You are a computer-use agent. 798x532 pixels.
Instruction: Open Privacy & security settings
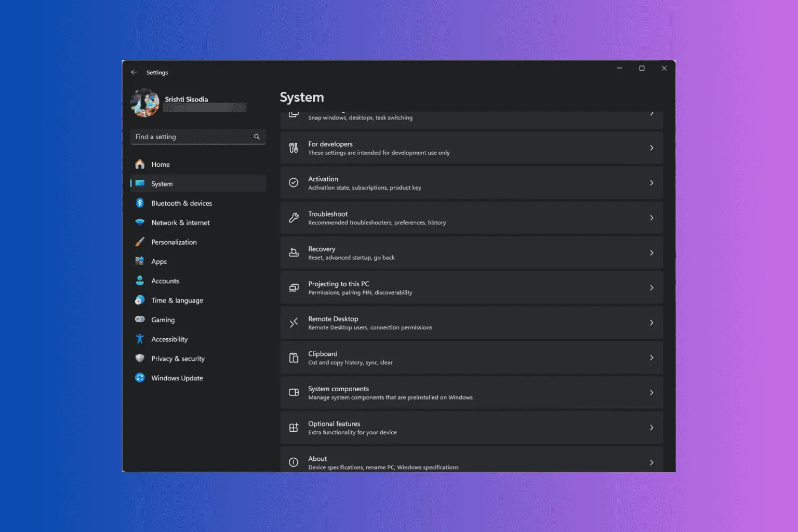(178, 358)
